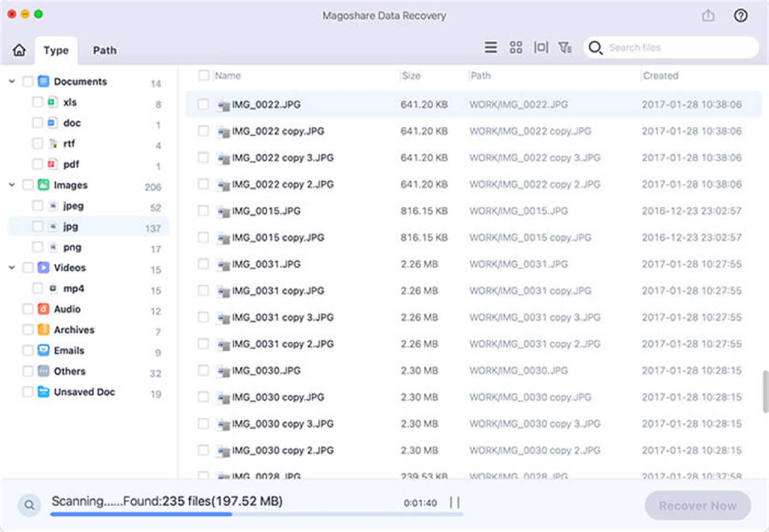Collapse the Documents category
769x532 pixels.
point(12,81)
